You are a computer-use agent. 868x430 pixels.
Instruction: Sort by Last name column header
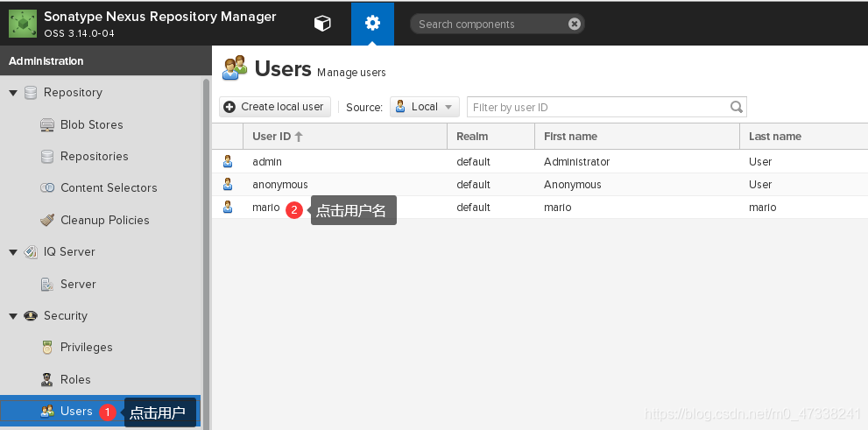point(804,136)
